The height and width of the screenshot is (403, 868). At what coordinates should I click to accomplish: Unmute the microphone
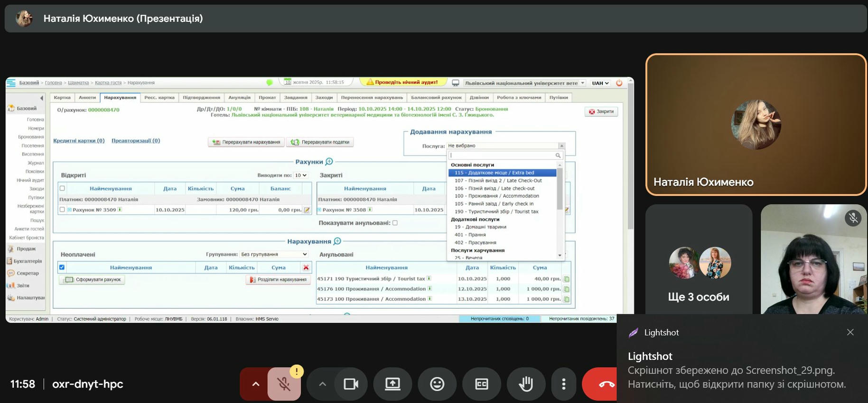click(x=284, y=384)
